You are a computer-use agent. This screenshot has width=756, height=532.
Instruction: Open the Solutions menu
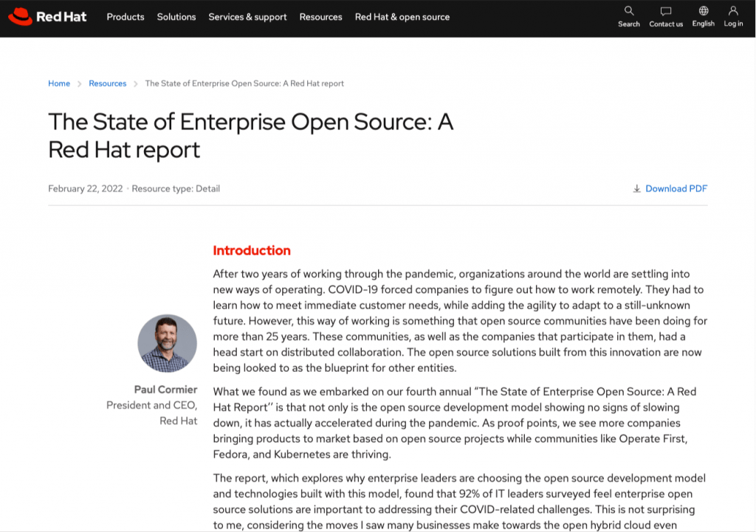coord(176,17)
